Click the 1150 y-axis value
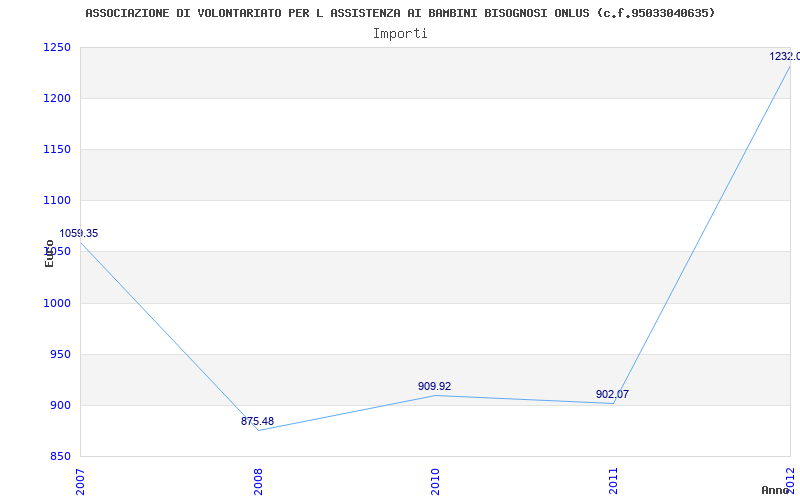This screenshot has width=800, height=500. click(x=56, y=149)
